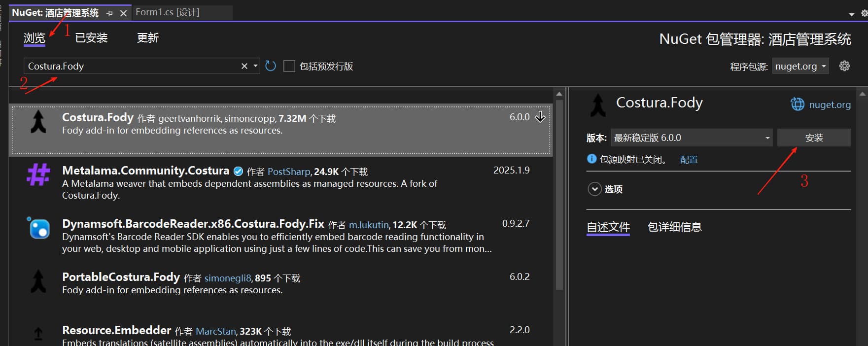
Task: Select the 自述文件 tab
Action: tap(608, 227)
